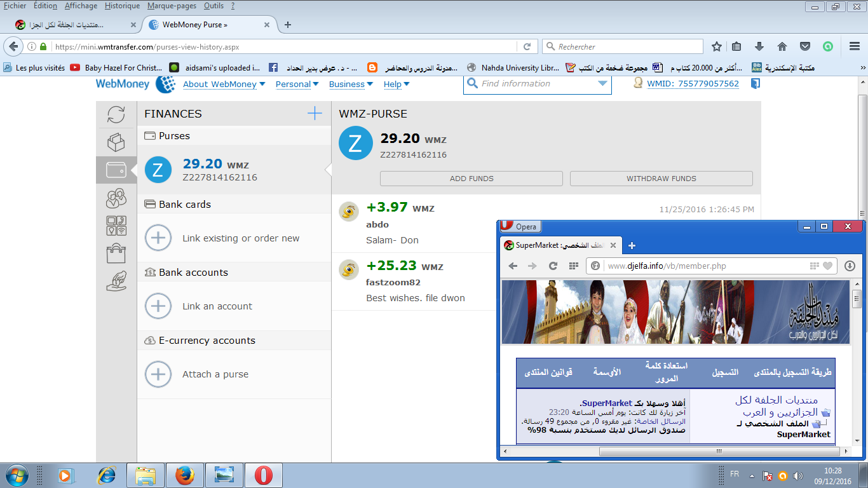
Task: Click the plus circle beside Link an account
Action: coord(158,306)
